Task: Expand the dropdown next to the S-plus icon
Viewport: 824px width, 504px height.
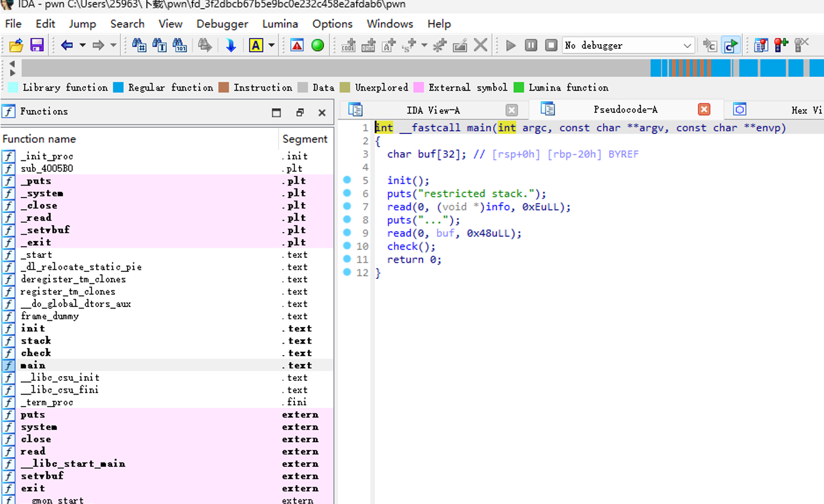Action: (x=424, y=45)
